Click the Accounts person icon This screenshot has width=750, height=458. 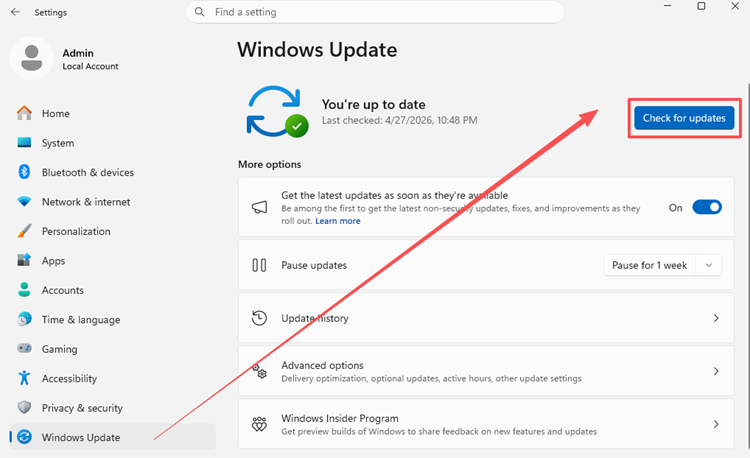coord(24,290)
